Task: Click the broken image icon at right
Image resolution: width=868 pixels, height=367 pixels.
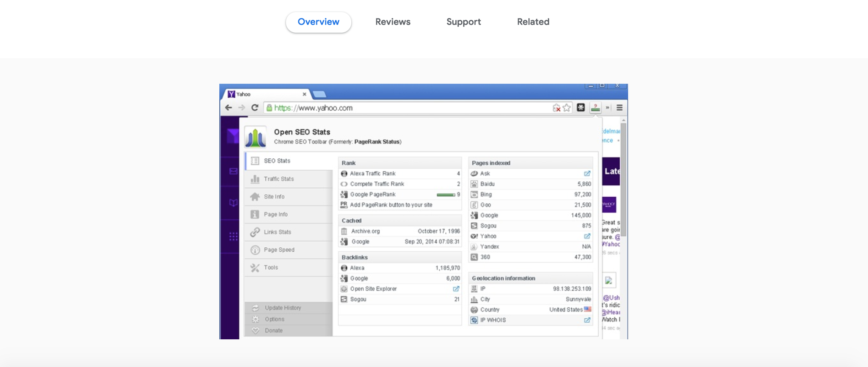Action: 609,281
